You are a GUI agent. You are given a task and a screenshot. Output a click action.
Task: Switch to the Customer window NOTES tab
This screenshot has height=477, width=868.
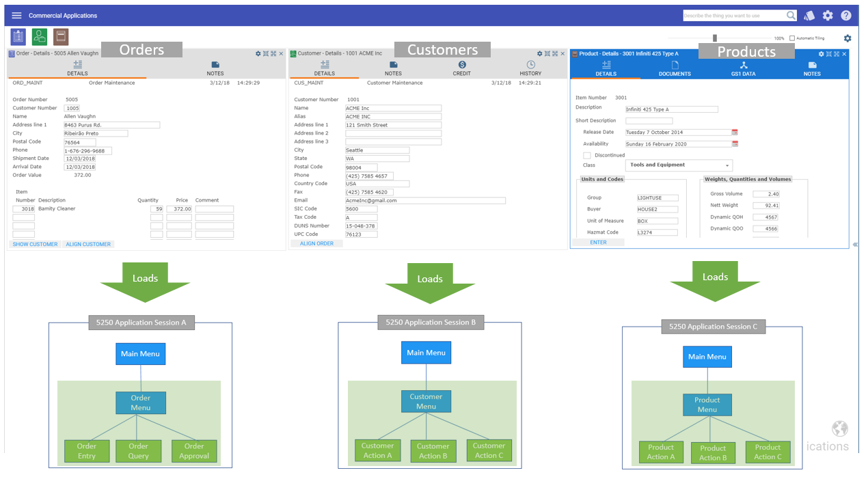point(393,68)
